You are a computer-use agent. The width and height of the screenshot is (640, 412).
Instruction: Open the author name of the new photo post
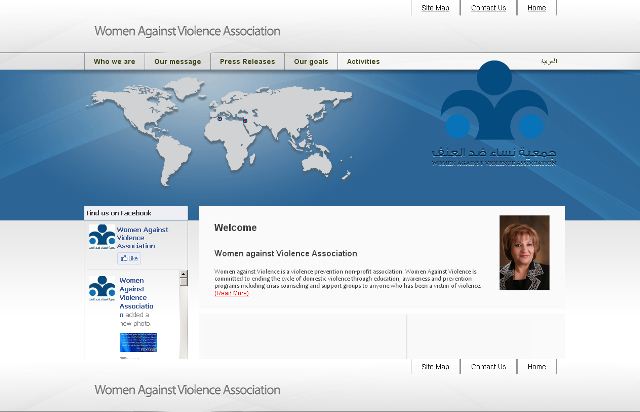click(136, 293)
